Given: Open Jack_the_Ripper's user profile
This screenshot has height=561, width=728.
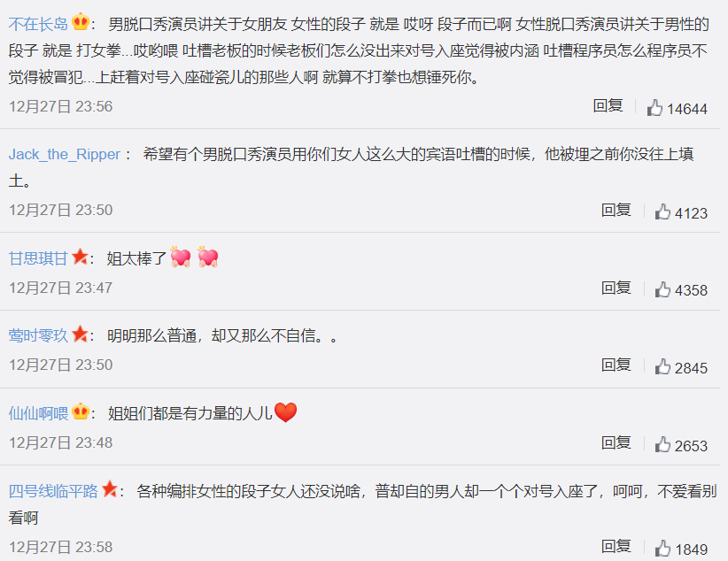Looking at the screenshot, I should pos(65,154).
